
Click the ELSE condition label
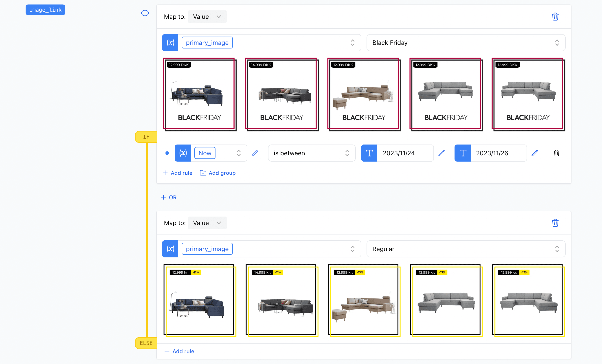coord(146,343)
